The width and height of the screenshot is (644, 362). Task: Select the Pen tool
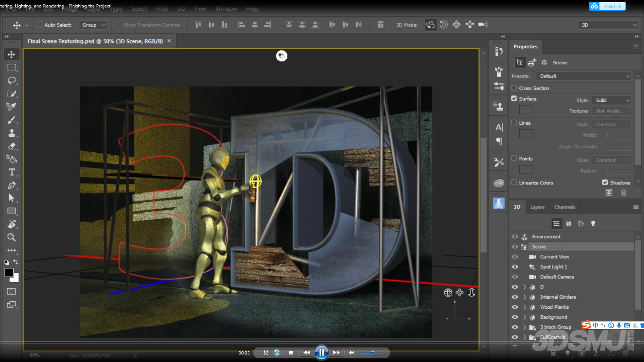tap(11, 185)
